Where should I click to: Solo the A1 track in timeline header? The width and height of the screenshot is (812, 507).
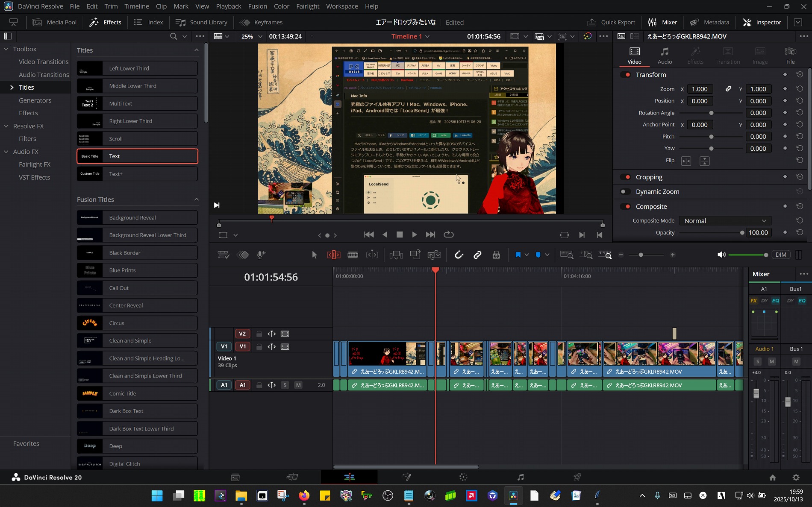[x=285, y=385]
